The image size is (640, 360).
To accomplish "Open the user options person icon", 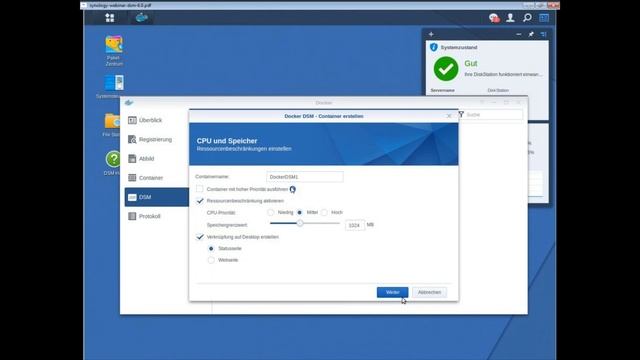I will coord(510,18).
